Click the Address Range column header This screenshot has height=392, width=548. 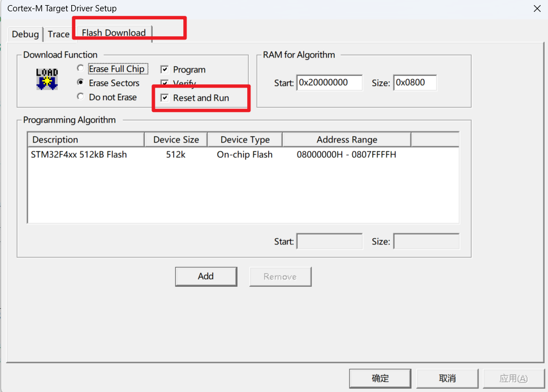coord(347,140)
